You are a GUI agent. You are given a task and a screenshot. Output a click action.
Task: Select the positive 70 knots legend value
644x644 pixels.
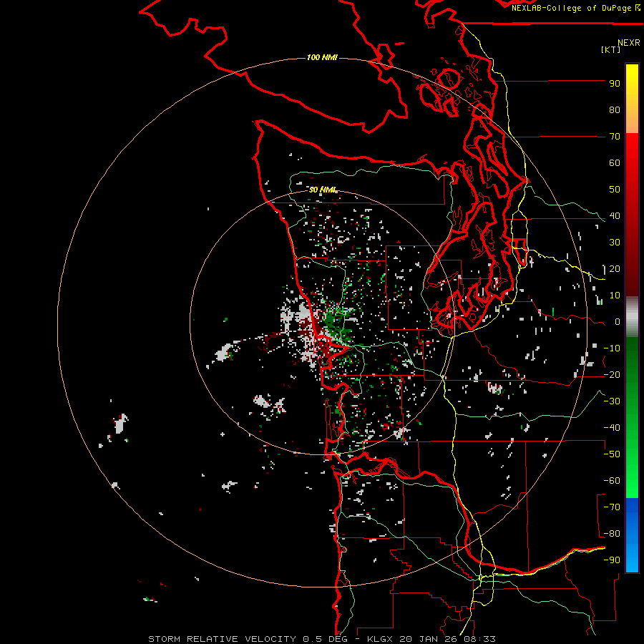(x=615, y=137)
